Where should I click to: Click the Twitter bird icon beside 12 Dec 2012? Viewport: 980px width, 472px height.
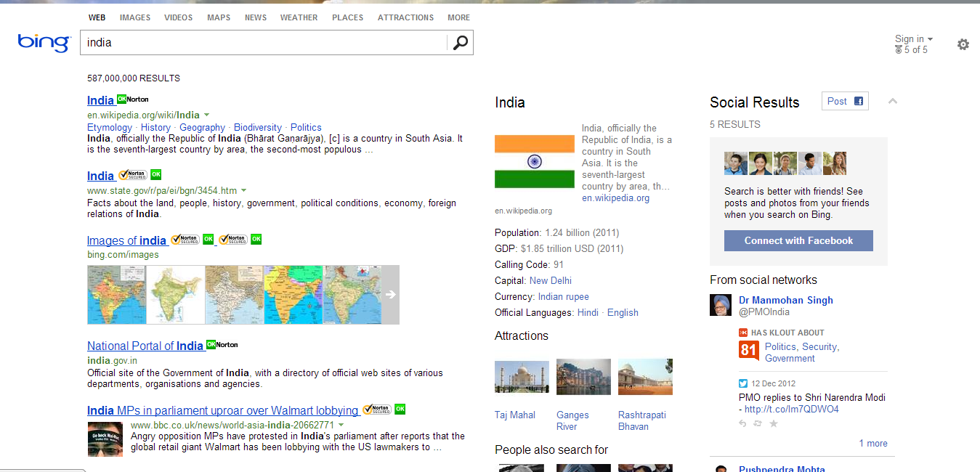(743, 383)
